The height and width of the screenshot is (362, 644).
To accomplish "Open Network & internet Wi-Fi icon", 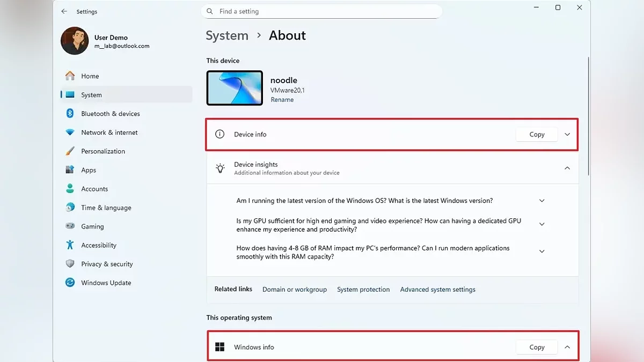I will pos(70,132).
